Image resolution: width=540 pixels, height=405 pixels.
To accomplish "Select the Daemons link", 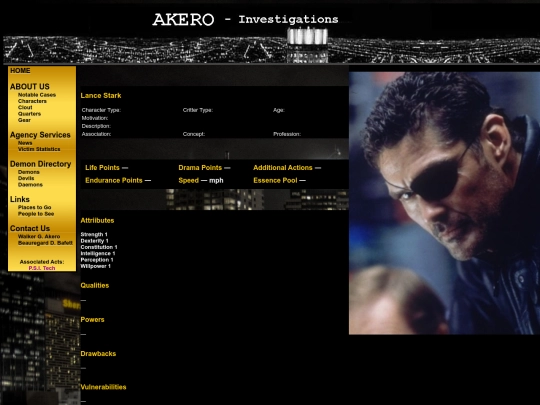I will pos(30,185).
